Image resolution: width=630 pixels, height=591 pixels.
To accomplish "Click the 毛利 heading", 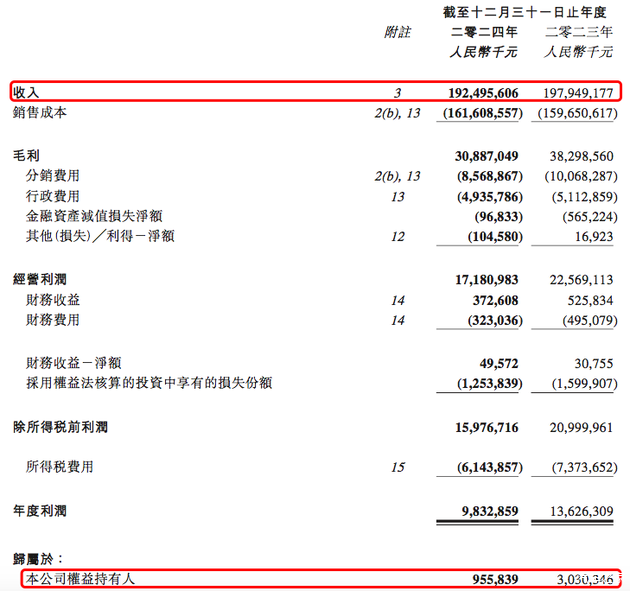I will pyautogui.click(x=25, y=156).
